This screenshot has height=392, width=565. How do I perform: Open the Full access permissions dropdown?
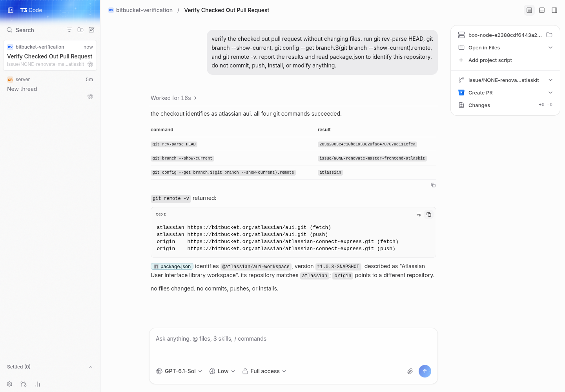coord(264,371)
